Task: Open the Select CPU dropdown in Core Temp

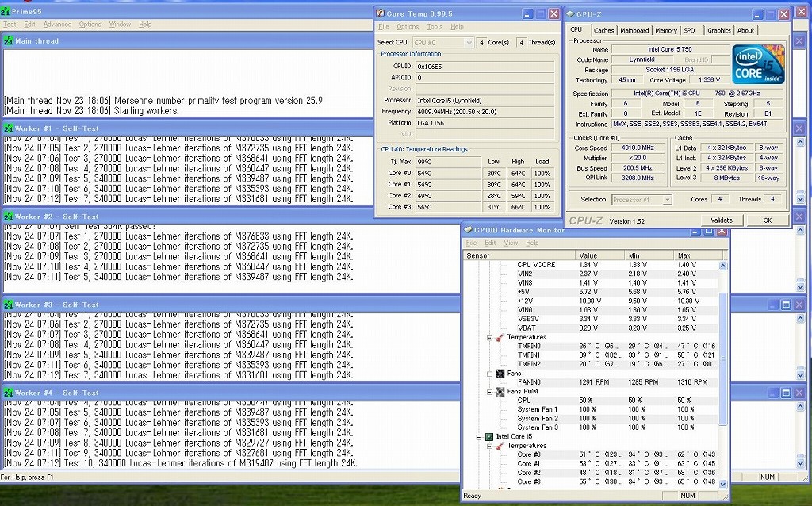Action: (x=468, y=42)
